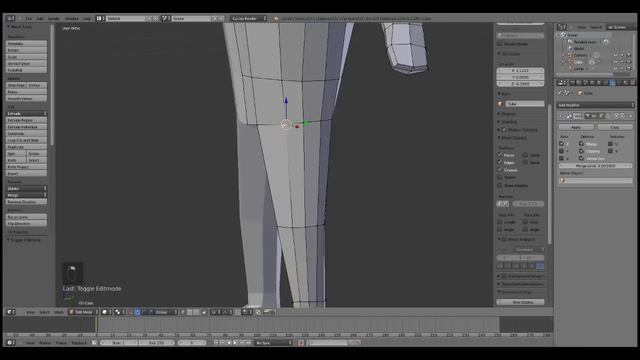Click the 3D viewport editor type icon
The width and height of the screenshot is (640, 360).
click(11, 312)
